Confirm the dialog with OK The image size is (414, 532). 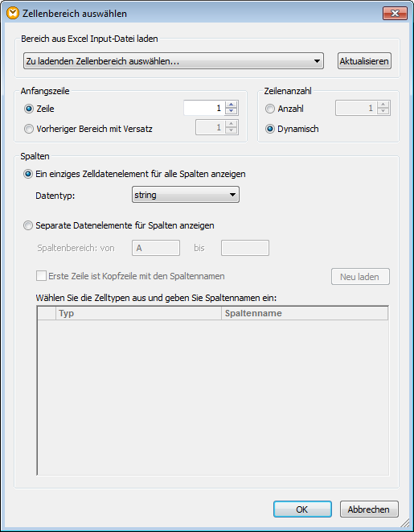click(302, 509)
